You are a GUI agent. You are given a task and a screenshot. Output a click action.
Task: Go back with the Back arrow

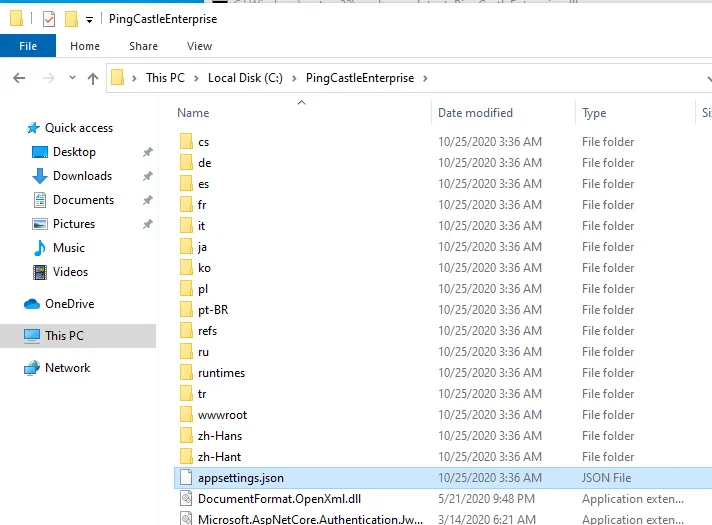pyautogui.click(x=19, y=79)
